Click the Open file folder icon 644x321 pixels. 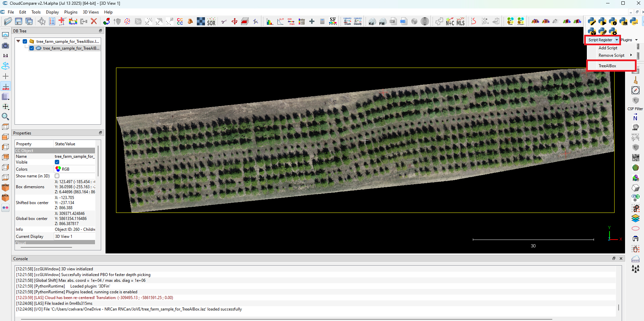8,21
